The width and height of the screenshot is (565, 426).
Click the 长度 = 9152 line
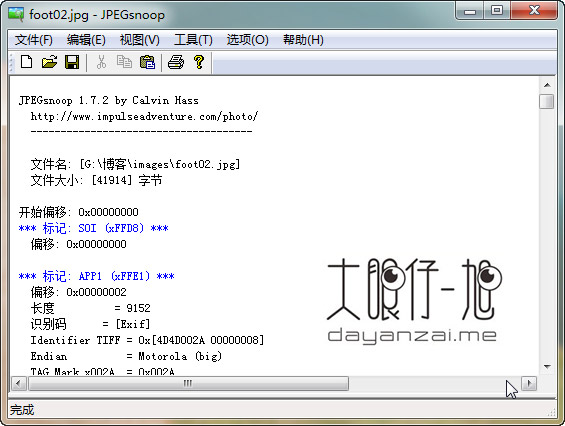pos(90,308)
